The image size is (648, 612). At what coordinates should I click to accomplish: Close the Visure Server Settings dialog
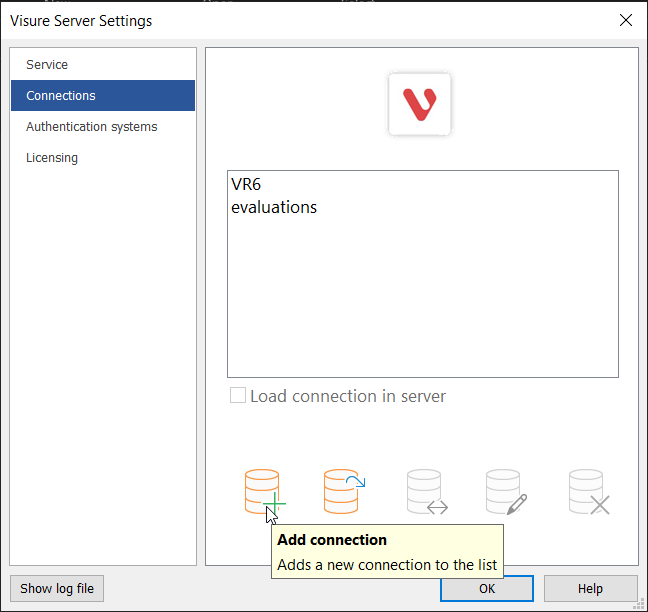pos(626,20)
